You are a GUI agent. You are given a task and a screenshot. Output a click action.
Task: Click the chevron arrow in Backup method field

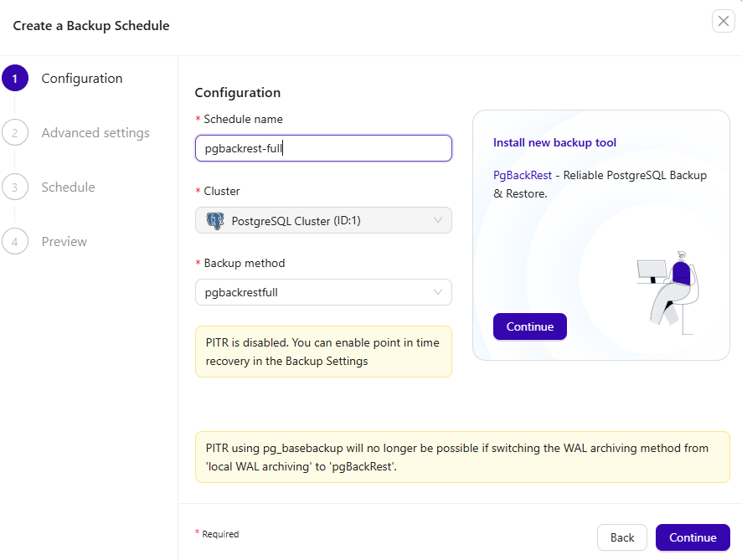pyautogui.click(x=438, y=292)
